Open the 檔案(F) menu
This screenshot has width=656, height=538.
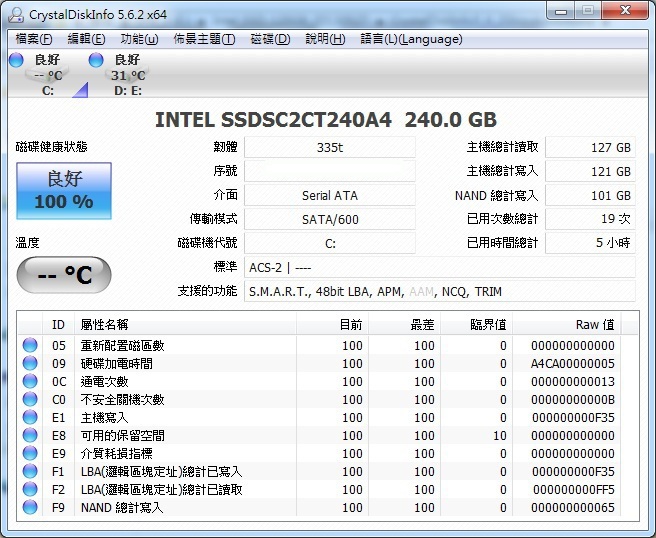coord(33,39)
